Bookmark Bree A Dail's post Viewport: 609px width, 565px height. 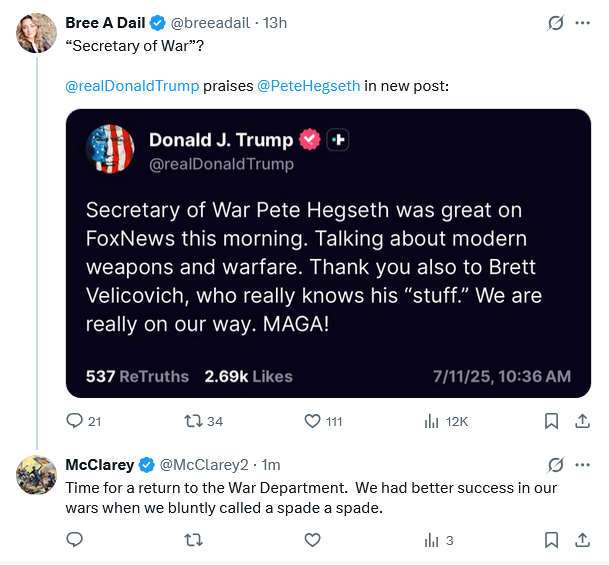coord(552,421)
